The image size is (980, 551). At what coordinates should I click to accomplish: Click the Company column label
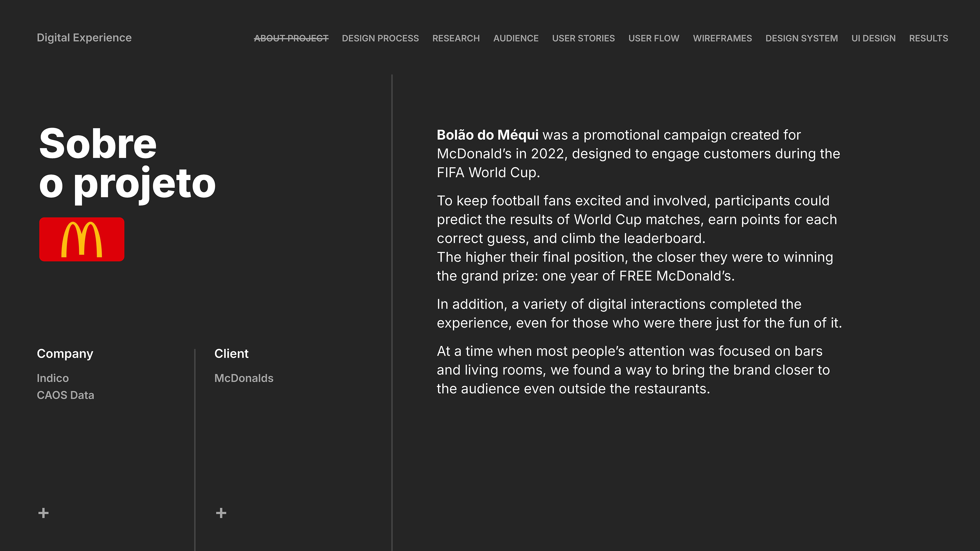tap(65, 354)
